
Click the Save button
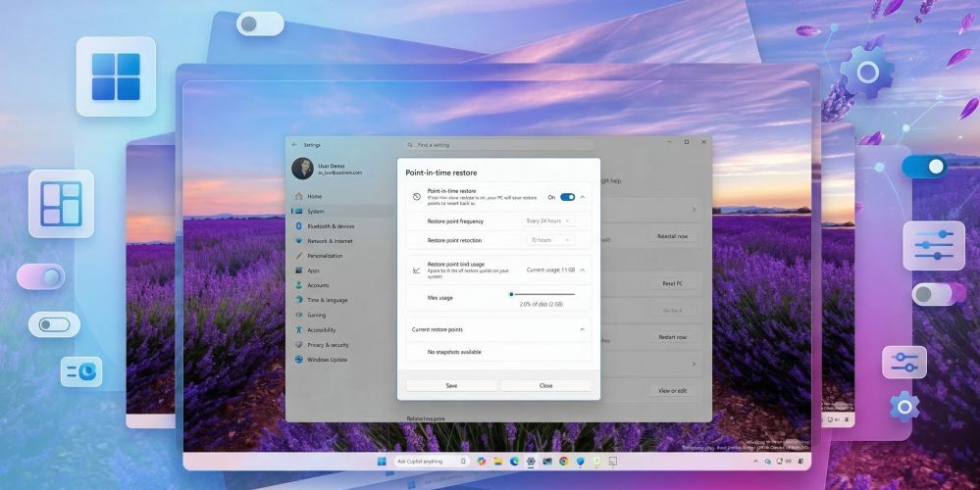point(451,386)
